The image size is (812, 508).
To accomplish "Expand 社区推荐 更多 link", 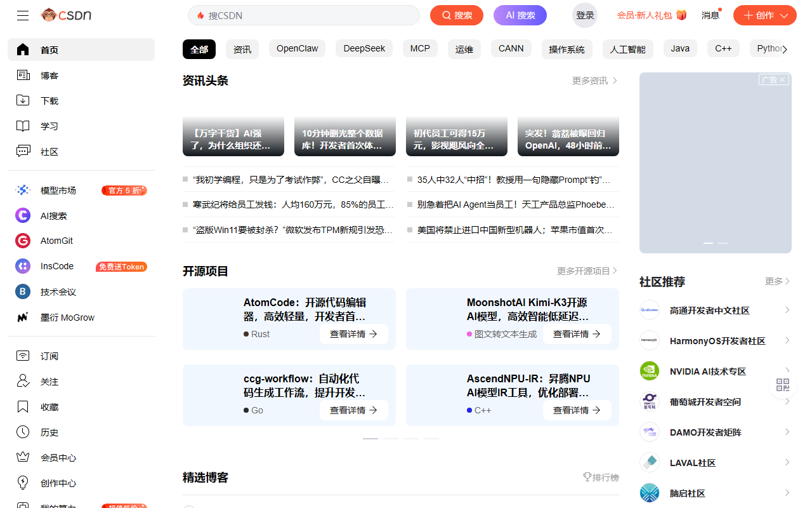I will (778, 281).
